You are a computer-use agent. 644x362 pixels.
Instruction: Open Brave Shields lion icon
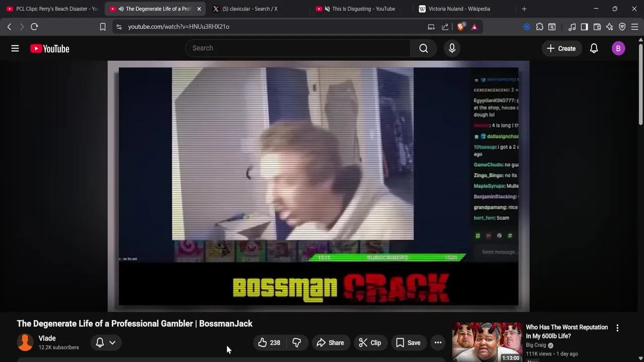[461, 27]
